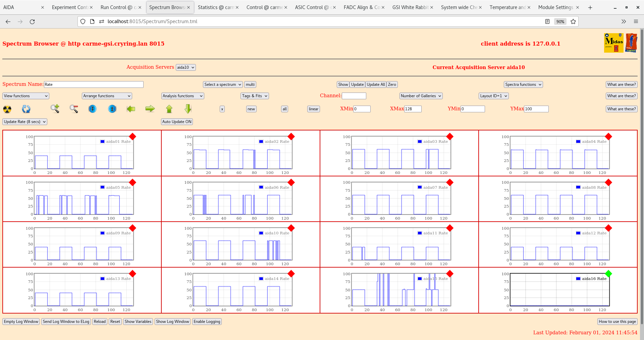
Task: Expand the Number of Galleries dropdown
Action: point(421,96)
